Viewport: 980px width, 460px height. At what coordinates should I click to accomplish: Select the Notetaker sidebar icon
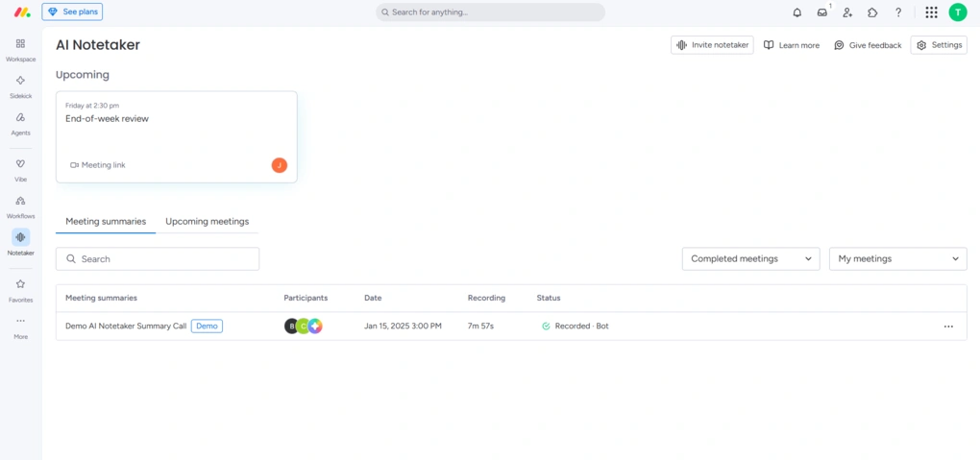coord(20,237)
